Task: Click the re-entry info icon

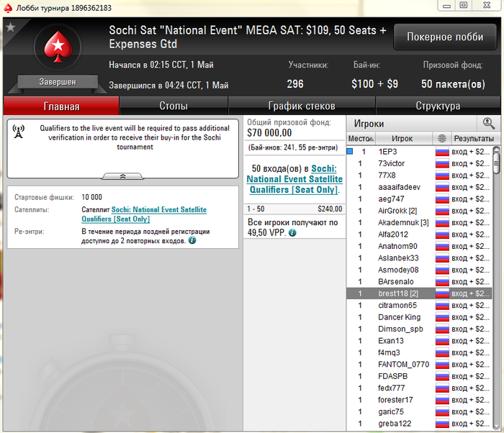Action: pyautogui.click(x=192, y=240)
